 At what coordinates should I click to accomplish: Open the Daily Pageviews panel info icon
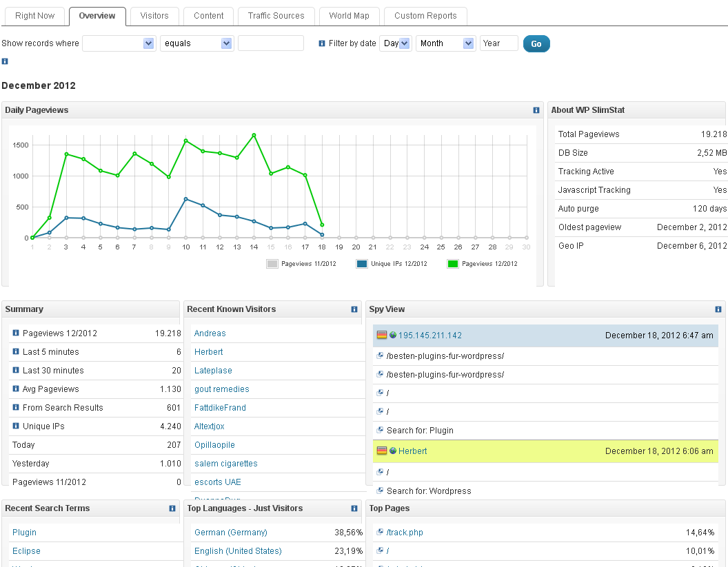click(x=536, y=110)
